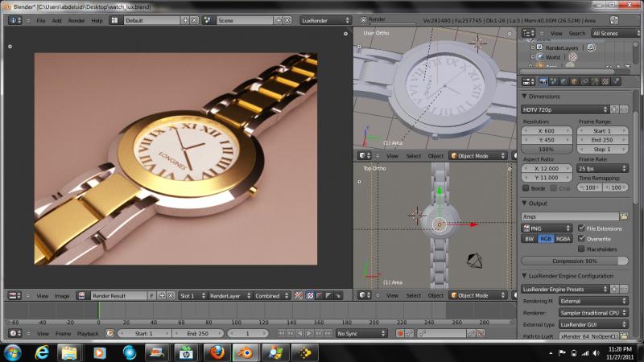Click the timeline current frame field
644x362 pixels.
pyautogui.click(x=248, y=334)
